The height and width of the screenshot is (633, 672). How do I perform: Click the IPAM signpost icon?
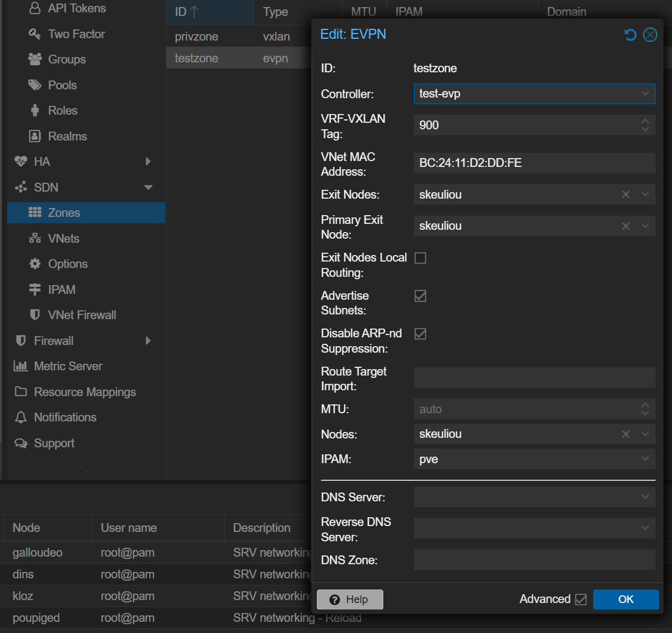pos(35,289)
